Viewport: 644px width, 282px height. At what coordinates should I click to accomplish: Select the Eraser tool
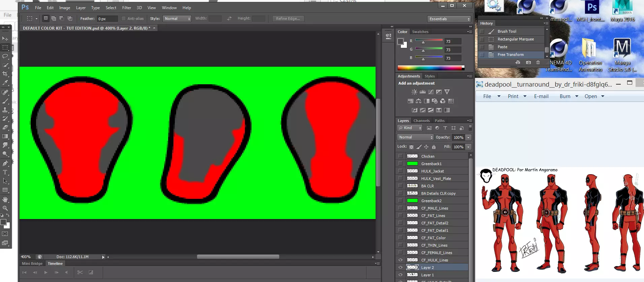coord(5,127)
